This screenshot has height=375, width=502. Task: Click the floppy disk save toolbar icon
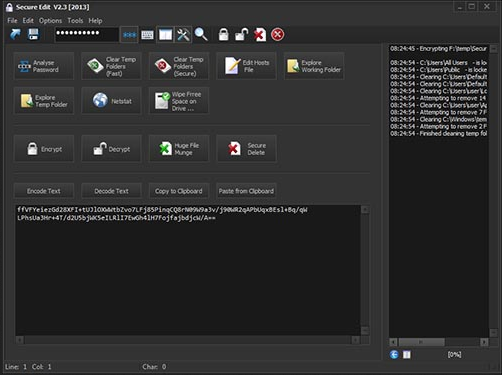pyautogui.click(x=33, y=34)
